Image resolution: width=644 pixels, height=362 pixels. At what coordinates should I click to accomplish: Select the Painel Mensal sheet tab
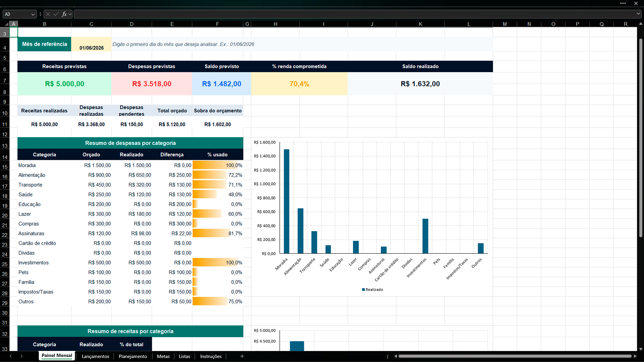(57, 356)
